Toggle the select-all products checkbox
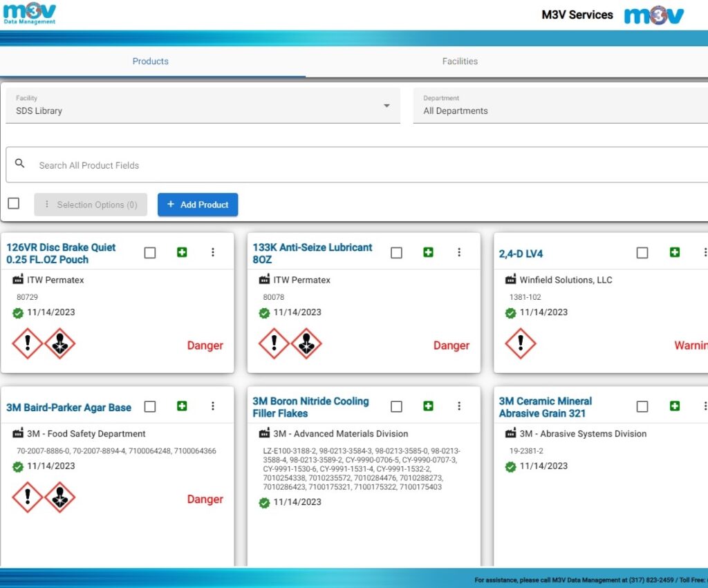The height and width of the screenshot is (588, 708). tap(14, 204)
